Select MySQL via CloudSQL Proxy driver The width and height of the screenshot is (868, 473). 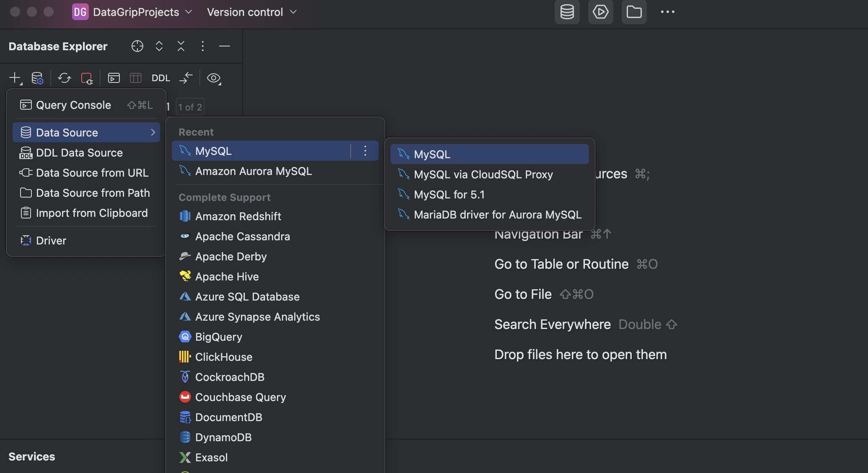coord(483,175)
